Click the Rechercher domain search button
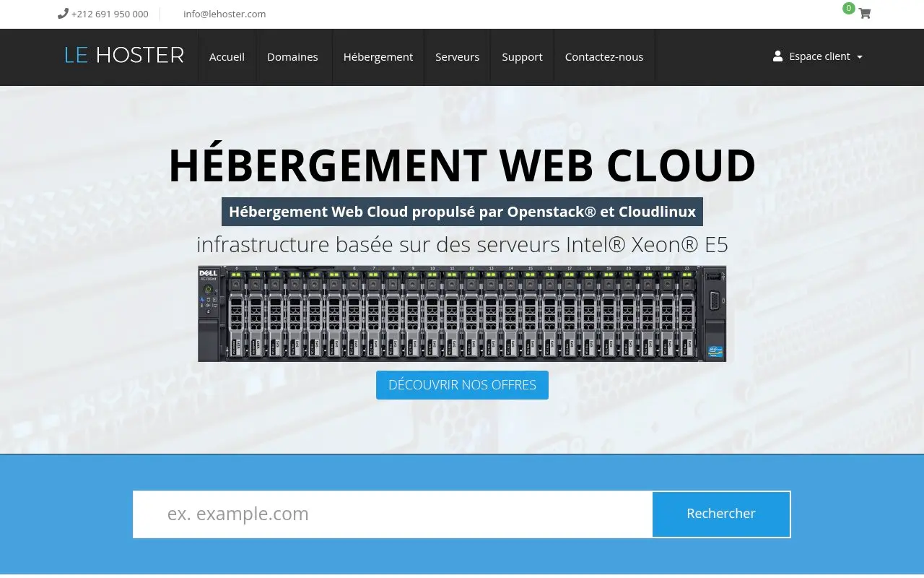The height and width of the screenshot is (578, 924). [x=721, y=514]
